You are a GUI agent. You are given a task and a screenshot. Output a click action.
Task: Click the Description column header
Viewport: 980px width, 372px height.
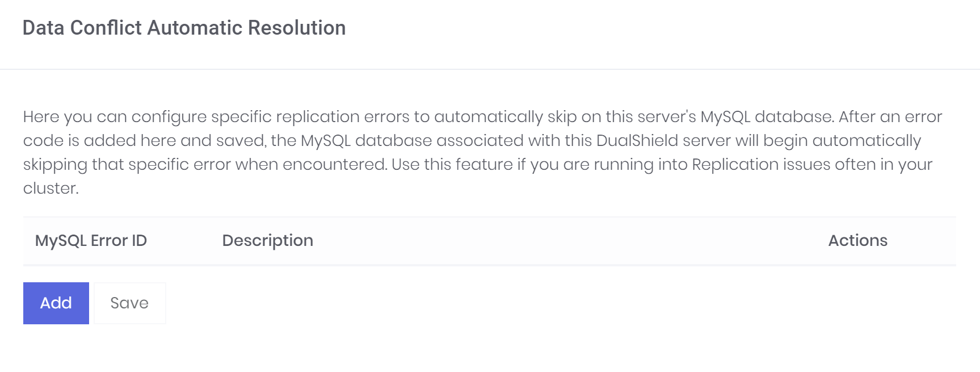coord(267,241)
